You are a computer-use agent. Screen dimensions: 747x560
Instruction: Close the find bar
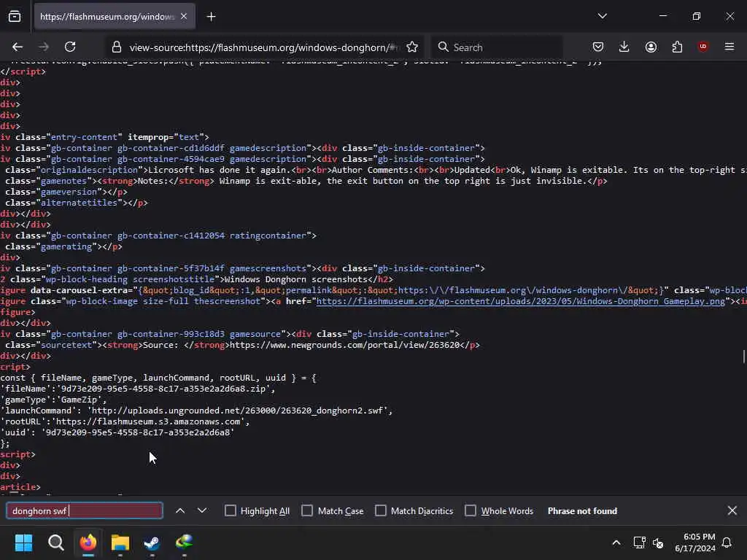pyautogui.click(x=732, y=510)
